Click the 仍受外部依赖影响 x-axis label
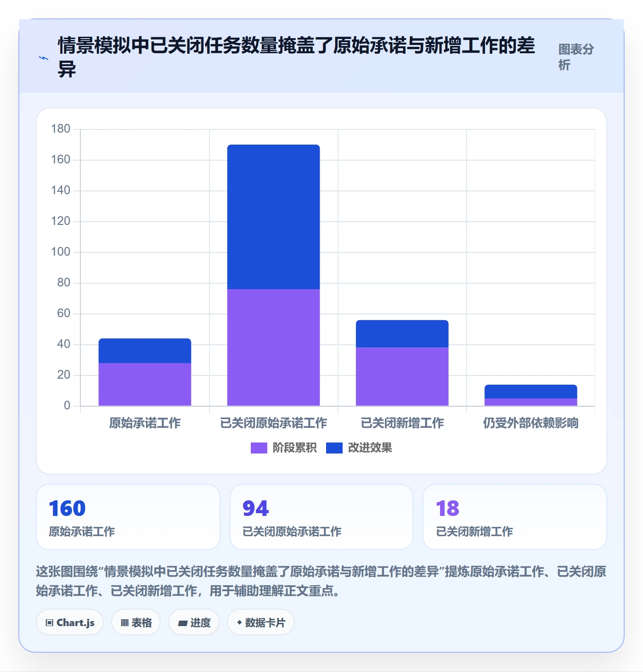This screenshot has height=672, width=643. pos(530,423)
